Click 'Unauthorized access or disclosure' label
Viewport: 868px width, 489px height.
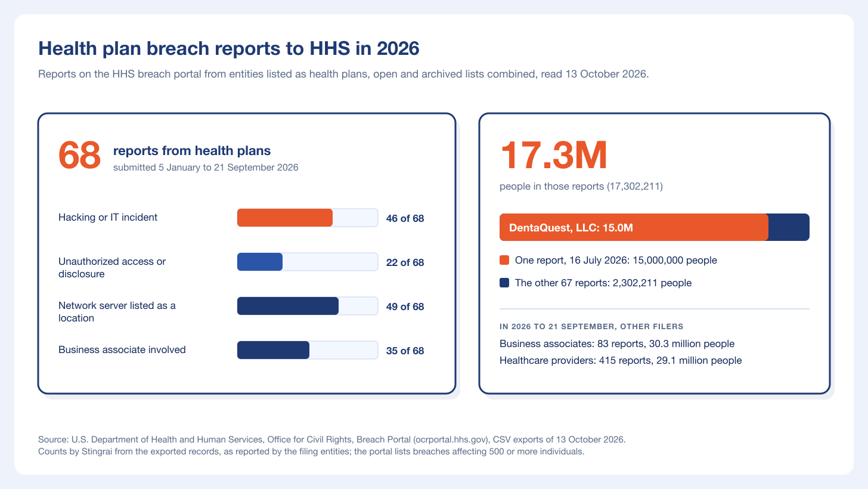pos(112,268)
